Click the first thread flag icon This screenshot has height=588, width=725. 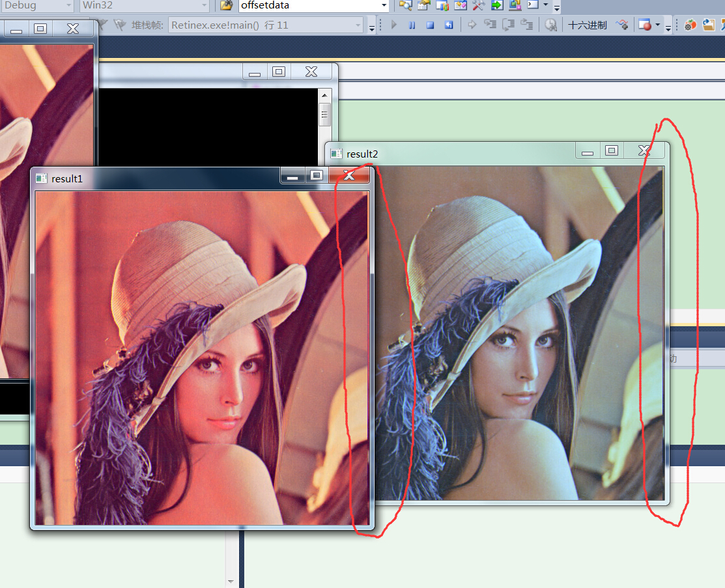click(103, 25)
